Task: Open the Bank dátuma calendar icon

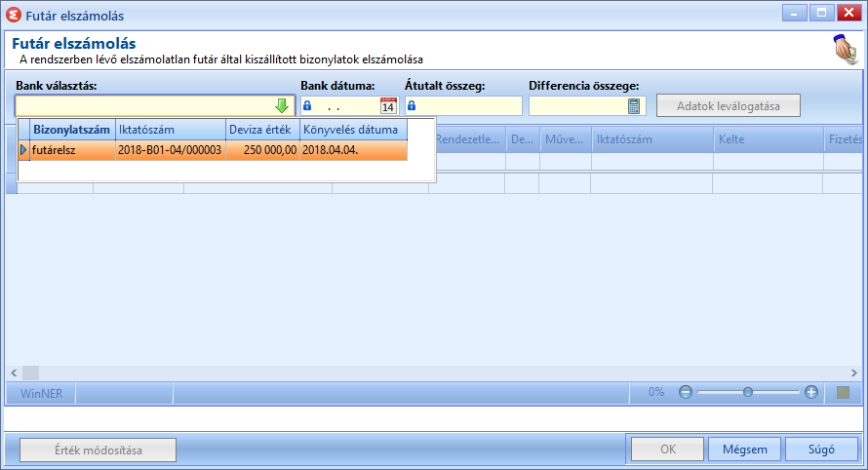Action: [x=388, y=105]
